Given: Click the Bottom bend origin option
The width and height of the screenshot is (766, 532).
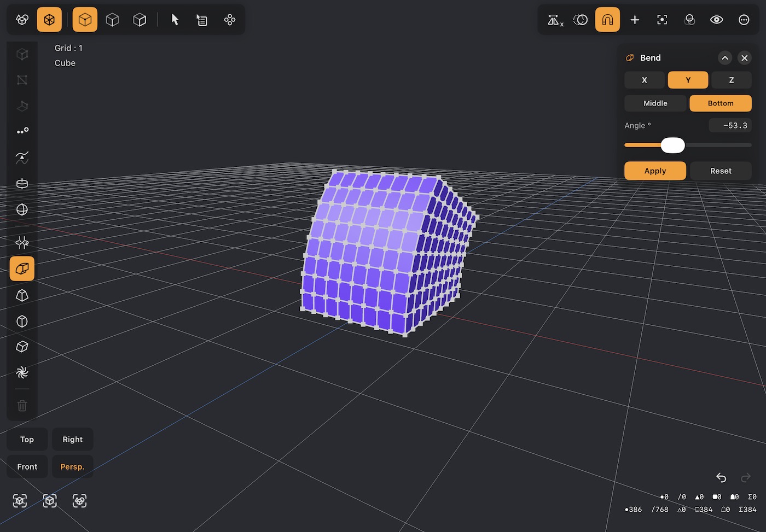Looking at the screenshot, I should [721, 103].
